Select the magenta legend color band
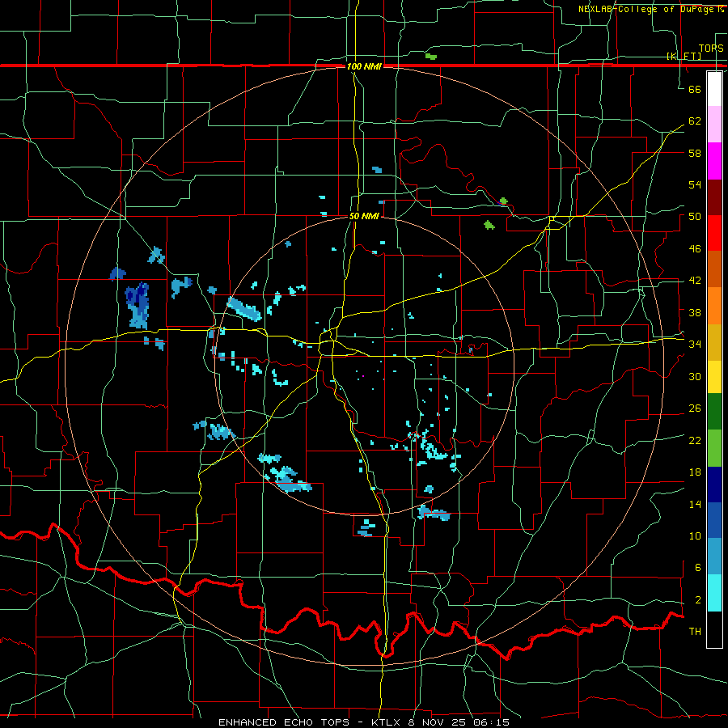 point(714,161)
